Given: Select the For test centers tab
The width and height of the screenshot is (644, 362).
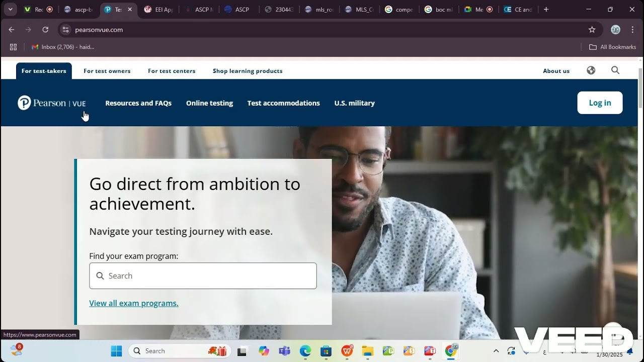Looking at the screenshot, I should 172,71.
